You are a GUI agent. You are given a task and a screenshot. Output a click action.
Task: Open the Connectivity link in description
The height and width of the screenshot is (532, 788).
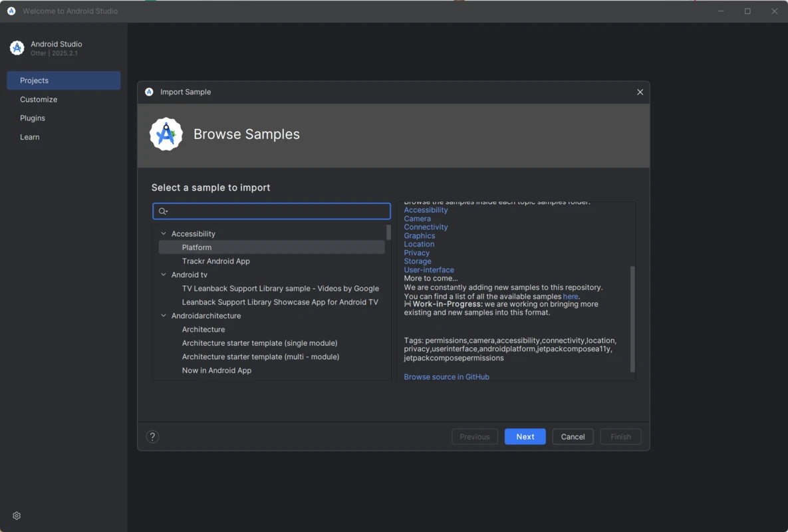click(426, 227)
